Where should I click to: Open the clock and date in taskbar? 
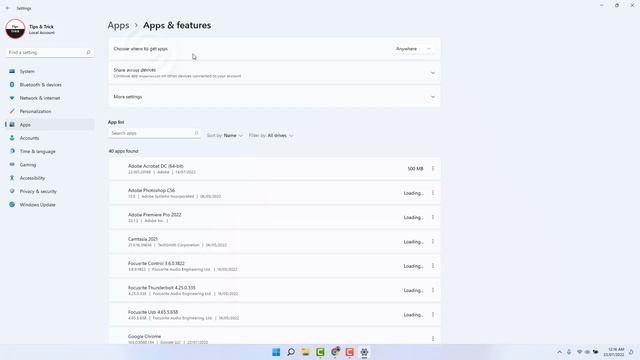[x=614, y=352]
